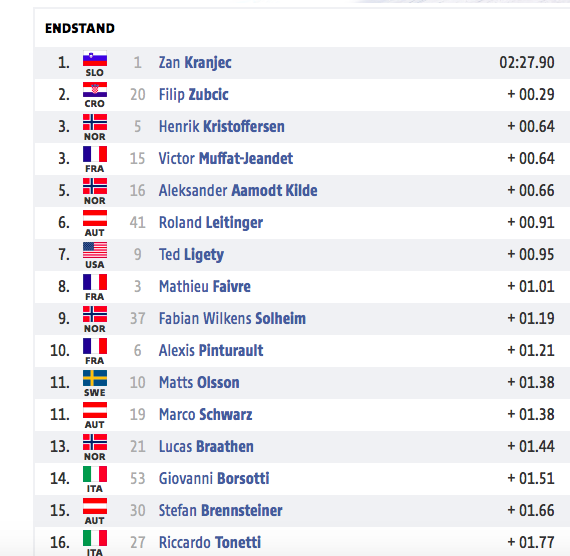Open the Ted Ligety athlete link
Viewport: 570px width, 556px height.
(191, 255)
